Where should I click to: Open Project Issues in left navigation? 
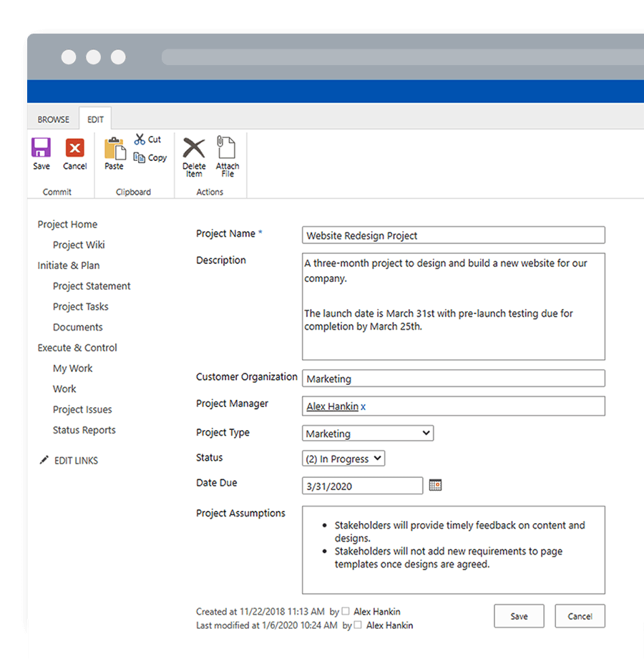pyautogui.click(x=82, y=409)
